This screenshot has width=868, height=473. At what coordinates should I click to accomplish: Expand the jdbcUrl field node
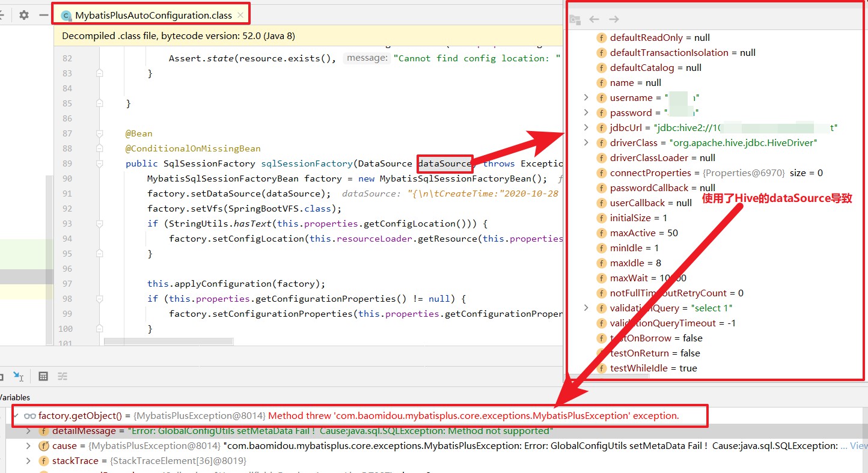pyautogui.click(x=587, y=127)
